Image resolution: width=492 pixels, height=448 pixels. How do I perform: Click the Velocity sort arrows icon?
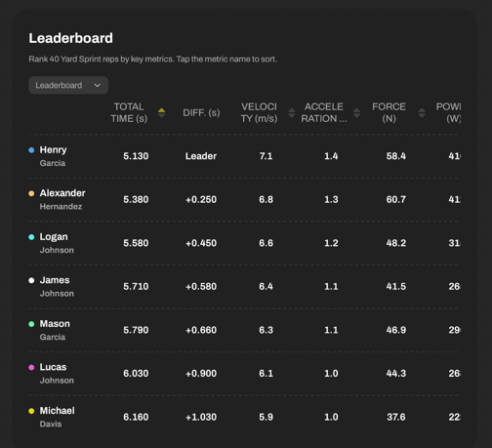pos(292,113)
